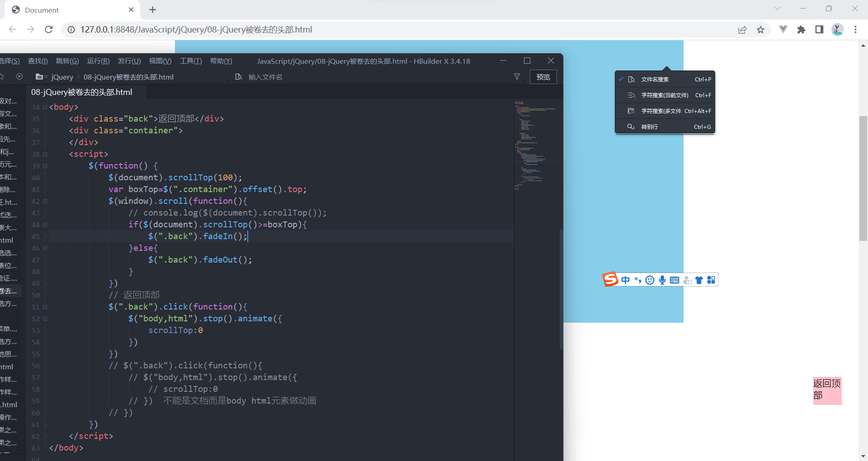Image resolution: width=868 pixels, height=461 pixels.
Task: Open the Sogou soft keyboard
Action: click(674, 280)
